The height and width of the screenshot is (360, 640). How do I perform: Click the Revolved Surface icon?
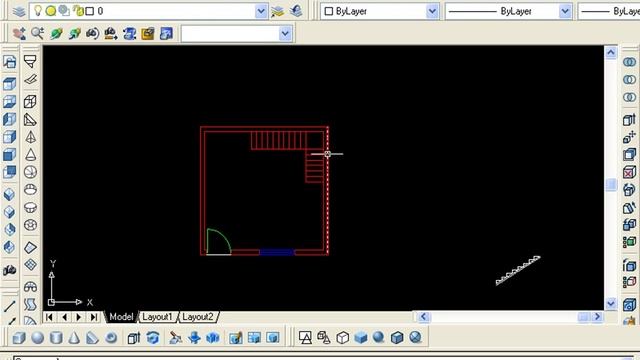click(x=30, y=287)
